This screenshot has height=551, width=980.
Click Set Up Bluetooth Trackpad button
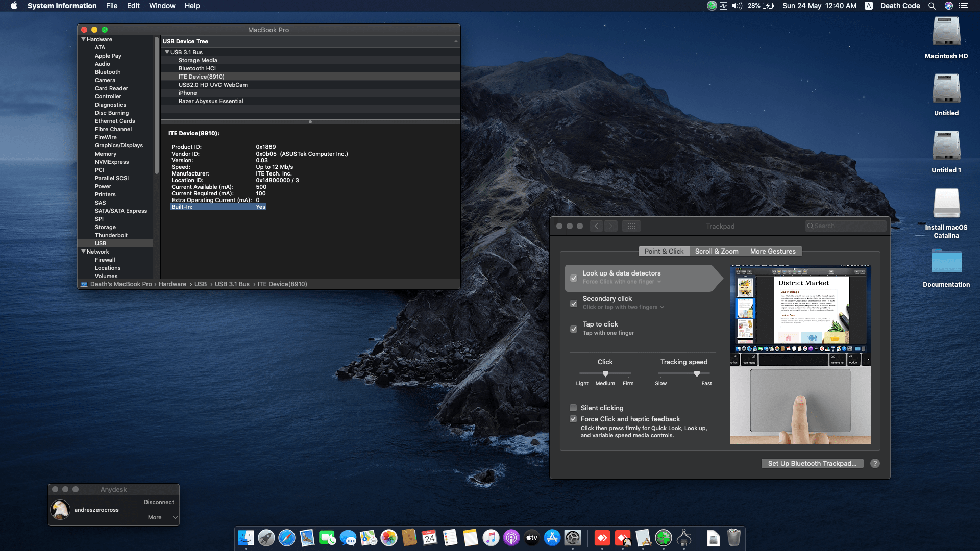[x=812, y=463]
